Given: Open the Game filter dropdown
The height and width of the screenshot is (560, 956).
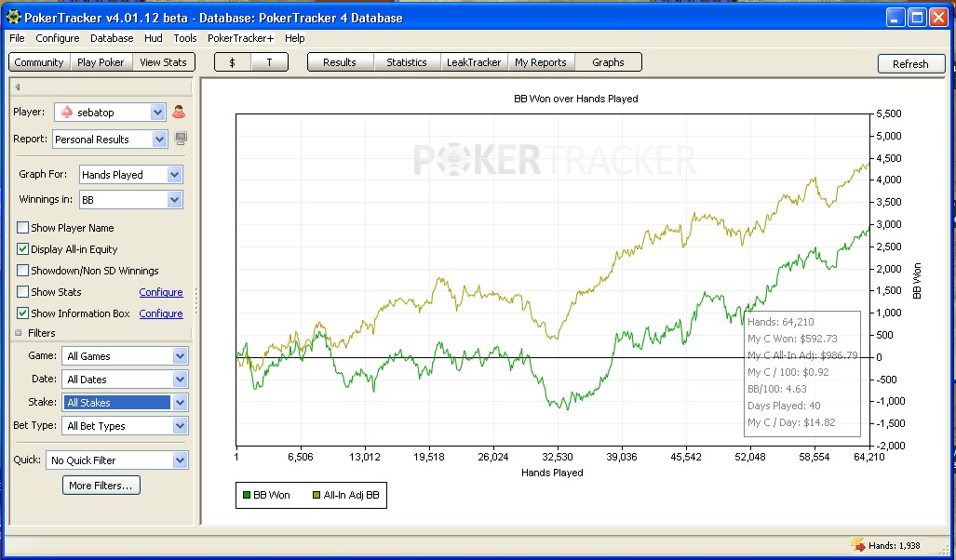Looking at the screenshot, I should point(180,356).
